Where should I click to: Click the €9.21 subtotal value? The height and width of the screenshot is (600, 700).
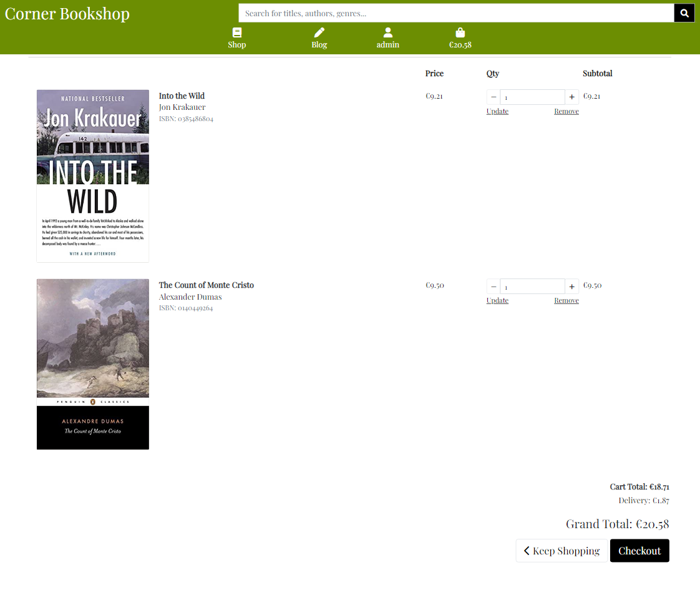click(591, 96)
